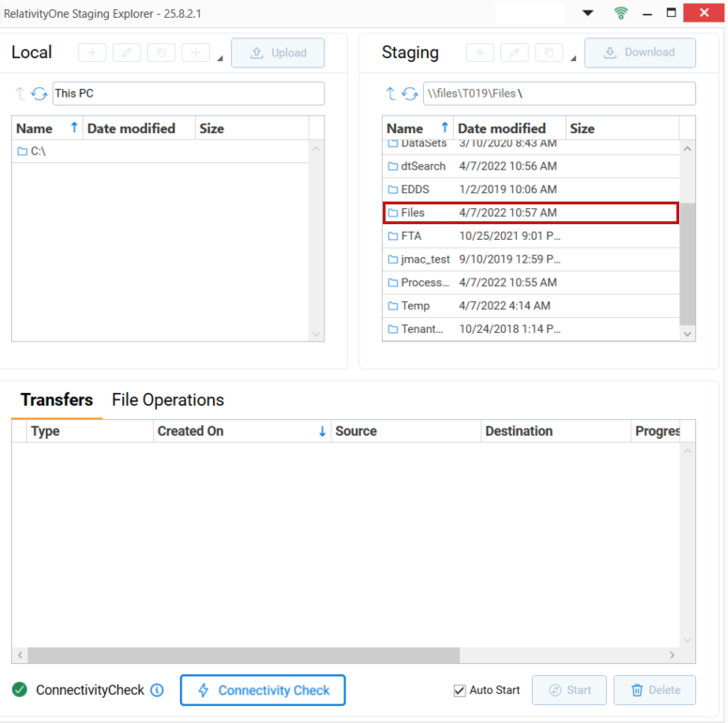This screenshot has height=723, width=728.
Task: Click the ConnectivityCheck info icon
Action: [x=157, y=690]
